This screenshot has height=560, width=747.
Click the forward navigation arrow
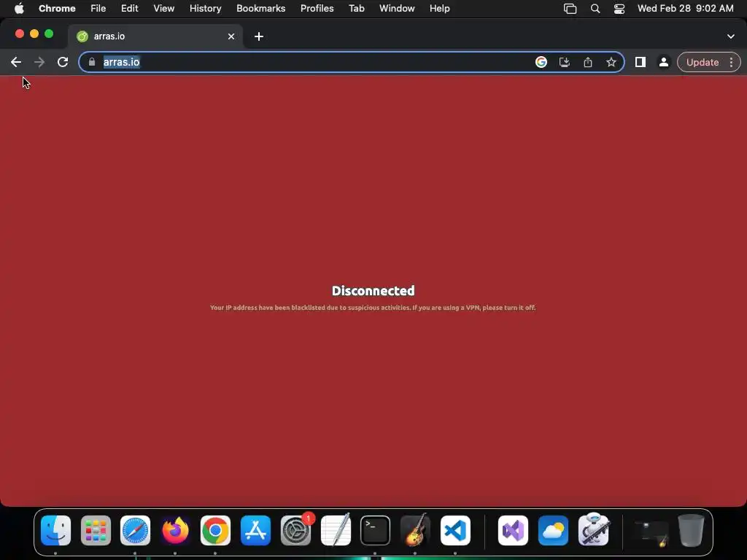point(39,63)
